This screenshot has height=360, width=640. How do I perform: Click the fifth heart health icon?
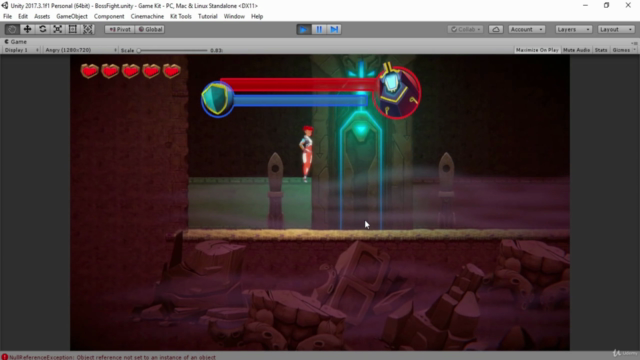[x=171, y=71]
